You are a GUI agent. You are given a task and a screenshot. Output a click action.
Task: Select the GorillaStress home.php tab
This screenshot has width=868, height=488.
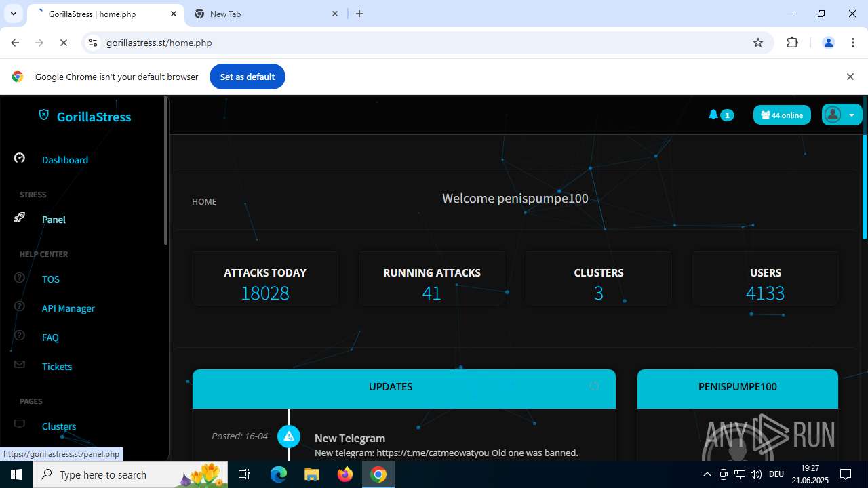(105, 14)
